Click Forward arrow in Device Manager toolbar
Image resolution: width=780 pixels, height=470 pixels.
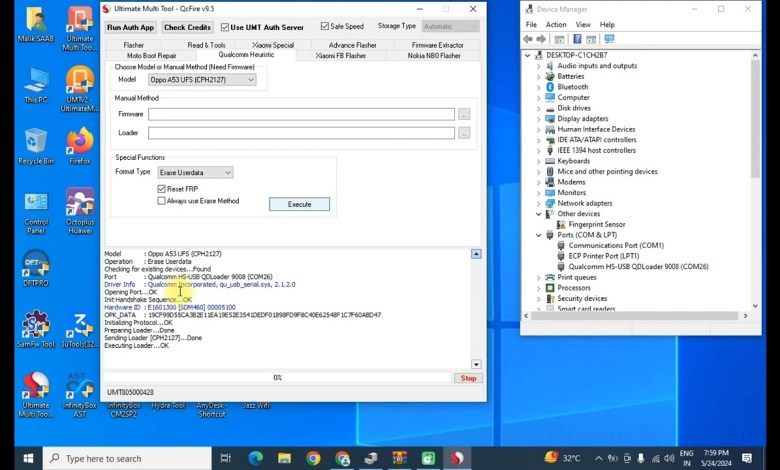click(541, 39)
